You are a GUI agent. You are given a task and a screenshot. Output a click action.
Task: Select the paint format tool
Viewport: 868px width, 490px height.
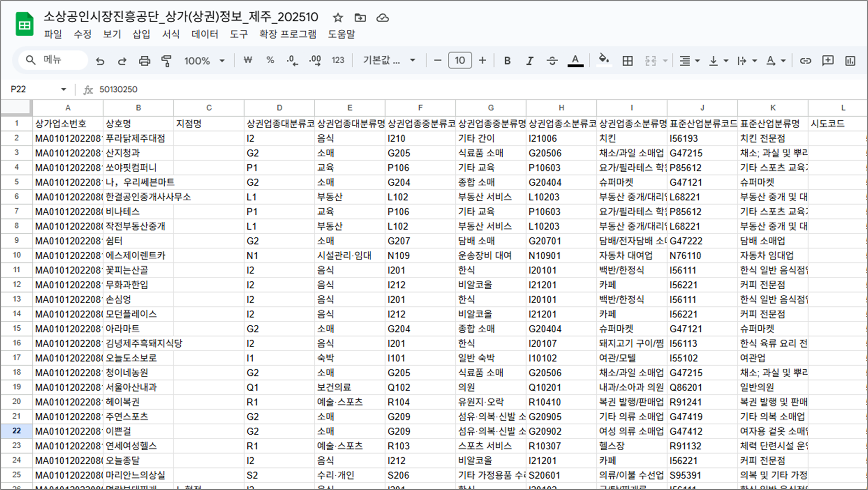tap(166, 61)
